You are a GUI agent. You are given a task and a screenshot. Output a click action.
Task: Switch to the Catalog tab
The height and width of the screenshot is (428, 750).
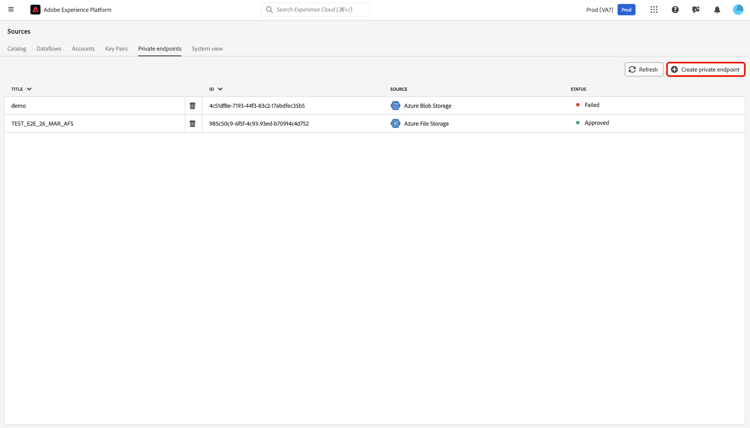(17, 49)
